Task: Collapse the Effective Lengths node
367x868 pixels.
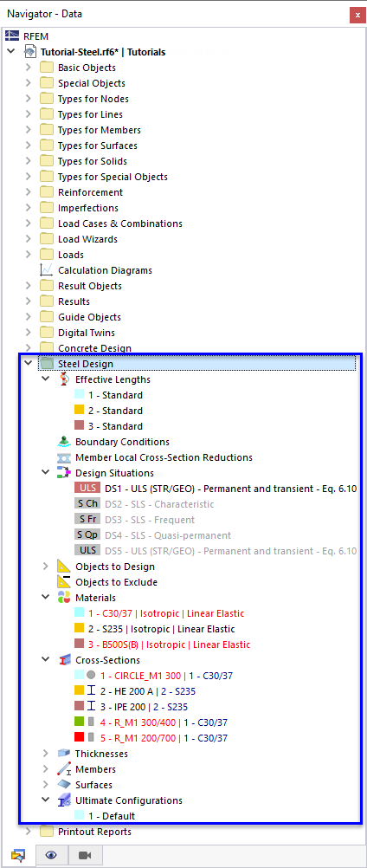Action: pos(46,379)
